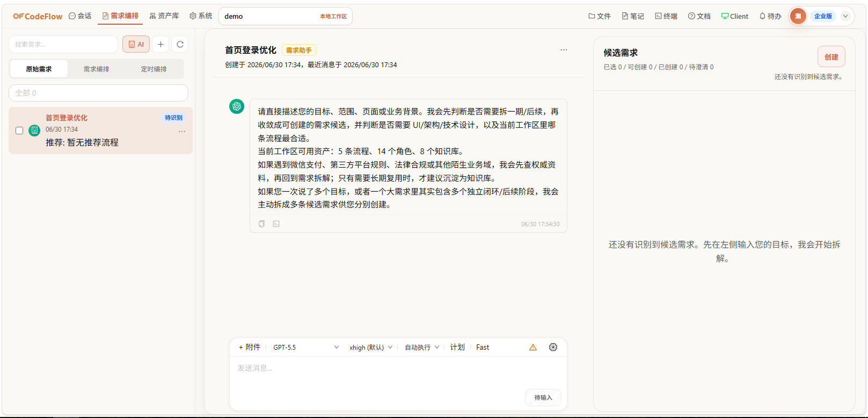Refresh the requirement list

tap(180, 44)
